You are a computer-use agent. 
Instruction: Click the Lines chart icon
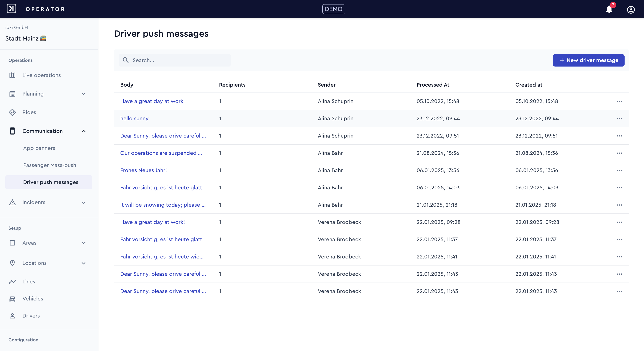(12, 282)
